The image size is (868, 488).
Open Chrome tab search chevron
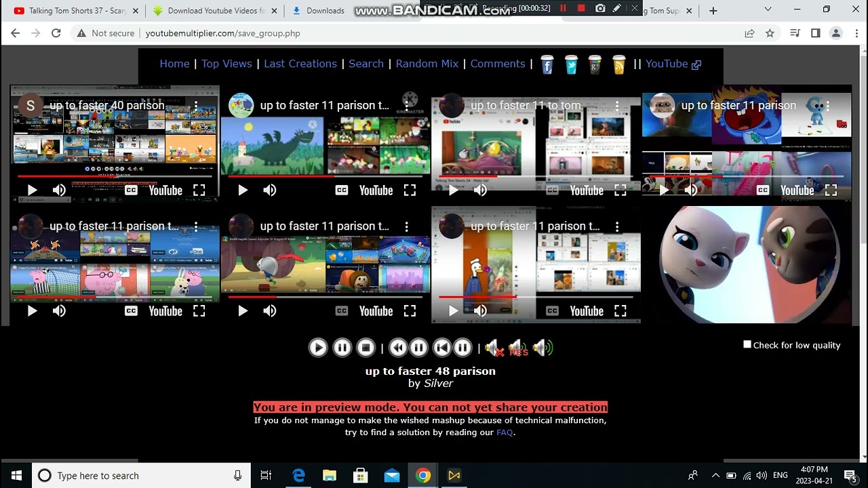[768, 9]
